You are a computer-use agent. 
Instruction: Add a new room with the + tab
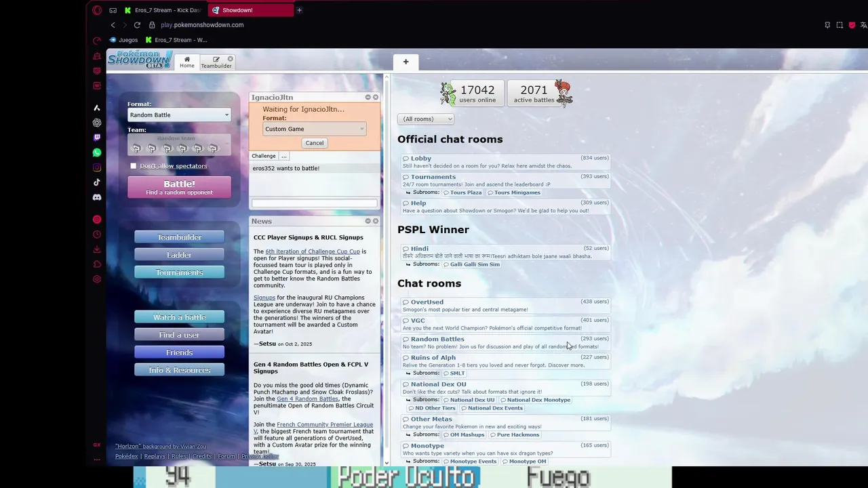click(x=406, y=62)
